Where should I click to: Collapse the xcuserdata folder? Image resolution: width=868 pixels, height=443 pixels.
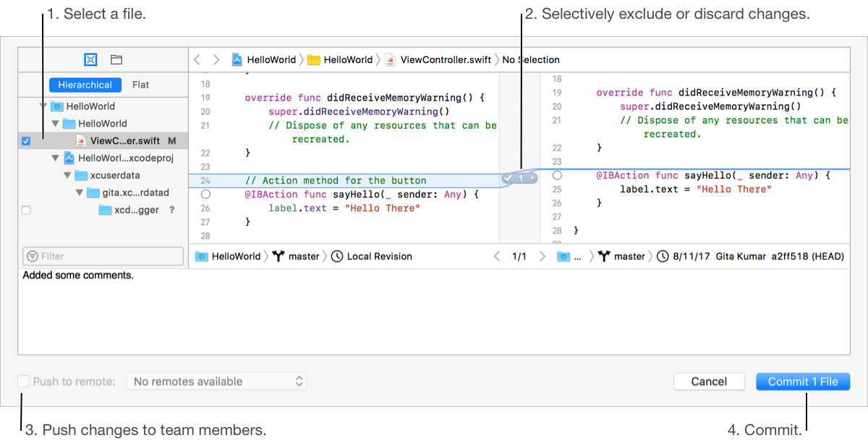[x=68, y=175]
